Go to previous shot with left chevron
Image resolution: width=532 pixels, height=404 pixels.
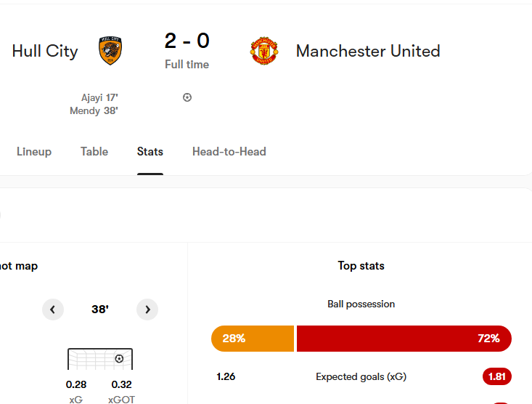coord(53,310)
